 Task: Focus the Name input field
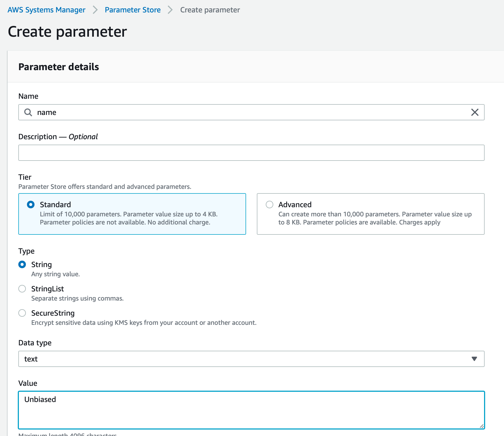(x=251, y=112)
